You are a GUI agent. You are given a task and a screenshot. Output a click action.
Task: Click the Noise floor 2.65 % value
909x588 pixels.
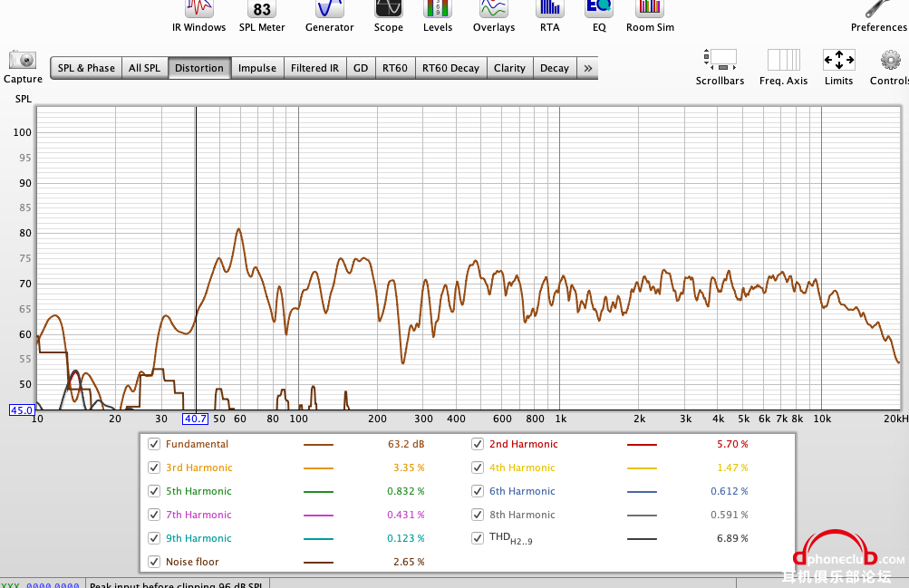pos(409,562)
